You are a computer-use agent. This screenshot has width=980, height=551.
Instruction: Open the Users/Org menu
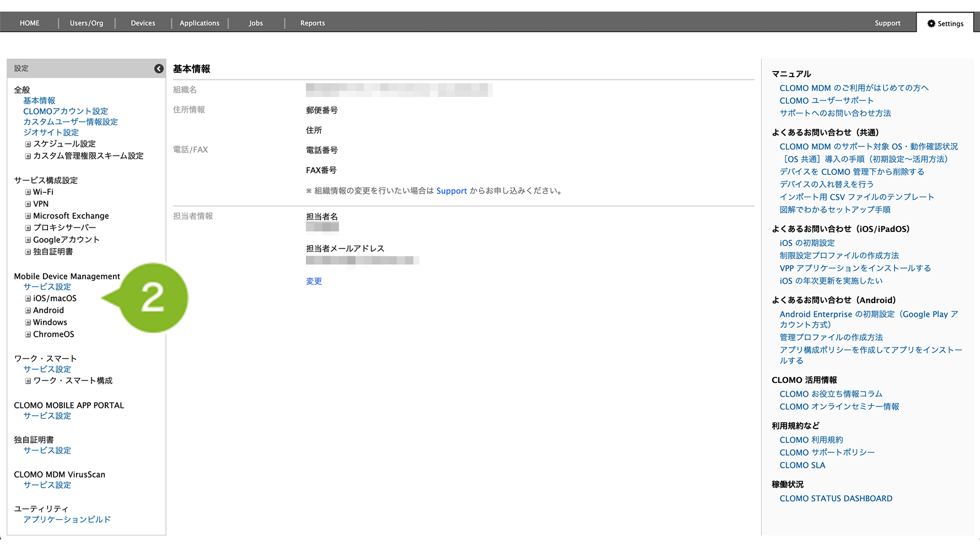coord(87,23)
